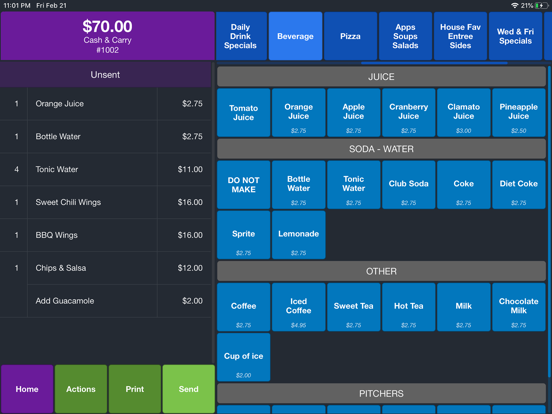Open House Fav Entree Sides category

pos(460,36)
